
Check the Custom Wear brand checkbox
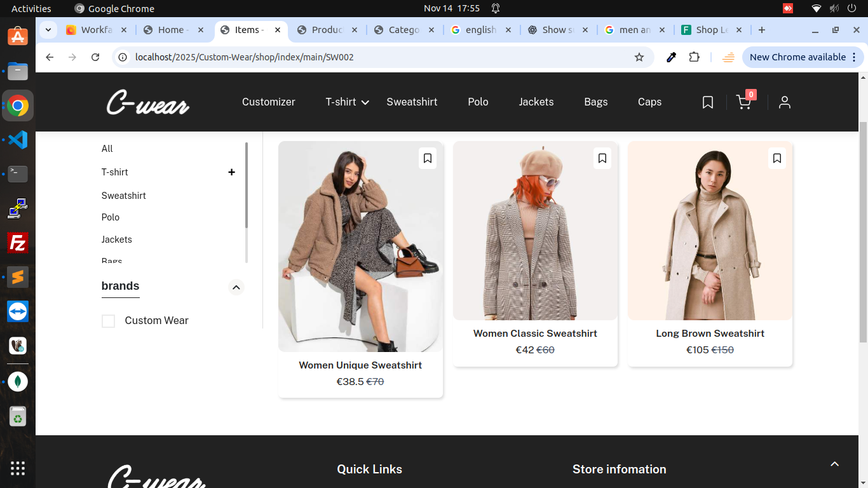point(109,322)
